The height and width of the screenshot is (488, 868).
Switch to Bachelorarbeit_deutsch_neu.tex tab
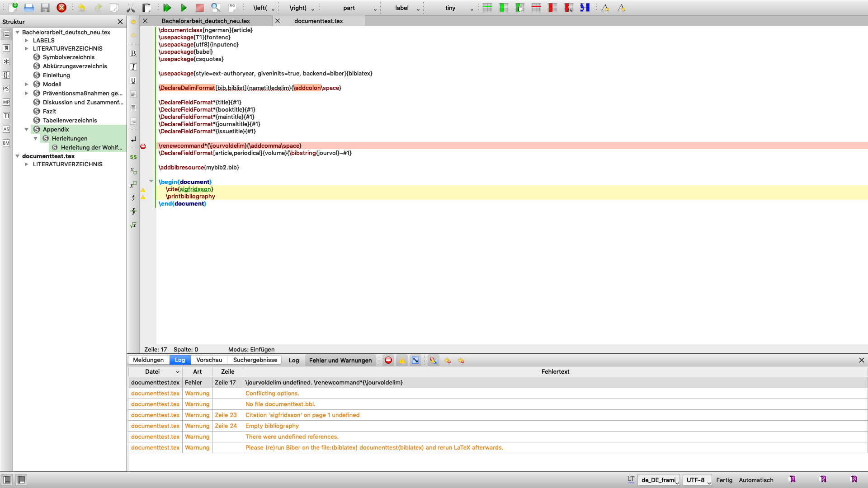click(x=206, y=21)
